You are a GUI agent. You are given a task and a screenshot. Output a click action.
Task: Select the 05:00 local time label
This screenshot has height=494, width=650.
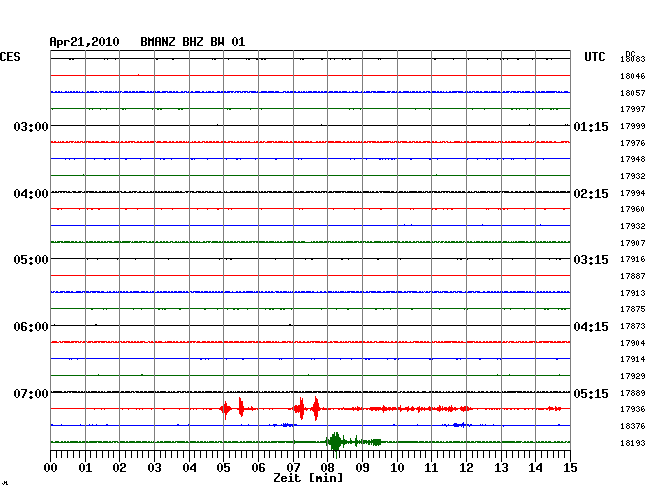[x=31, y=260]
